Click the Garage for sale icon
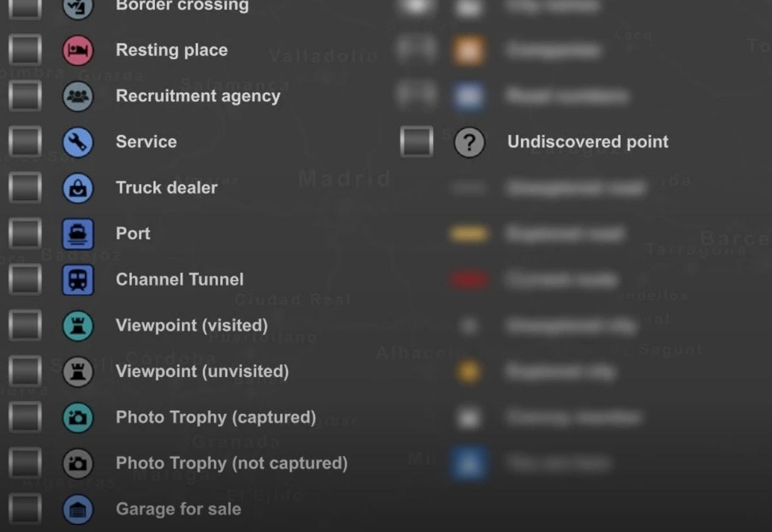Screen dimensions: 772x532 (78, 509)
